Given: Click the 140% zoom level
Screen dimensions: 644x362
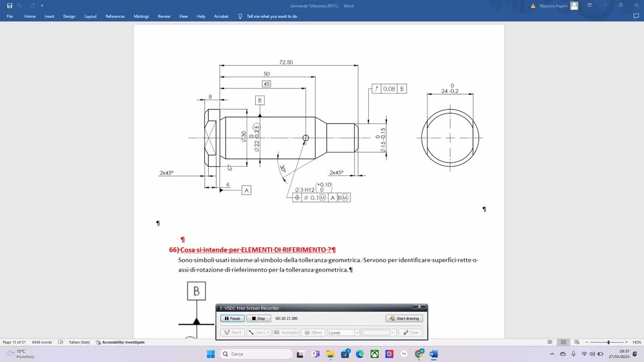Looking at the screenshot, I should click(x=637, y=342).
